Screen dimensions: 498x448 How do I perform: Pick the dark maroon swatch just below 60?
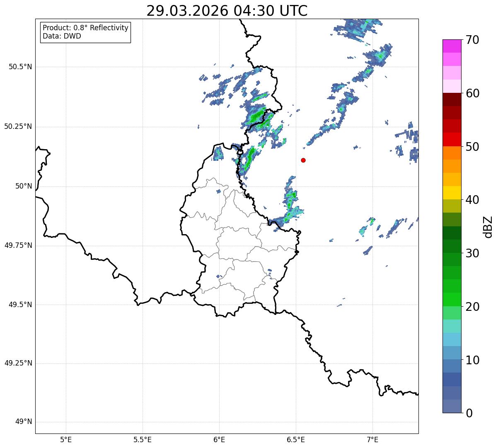452,99
